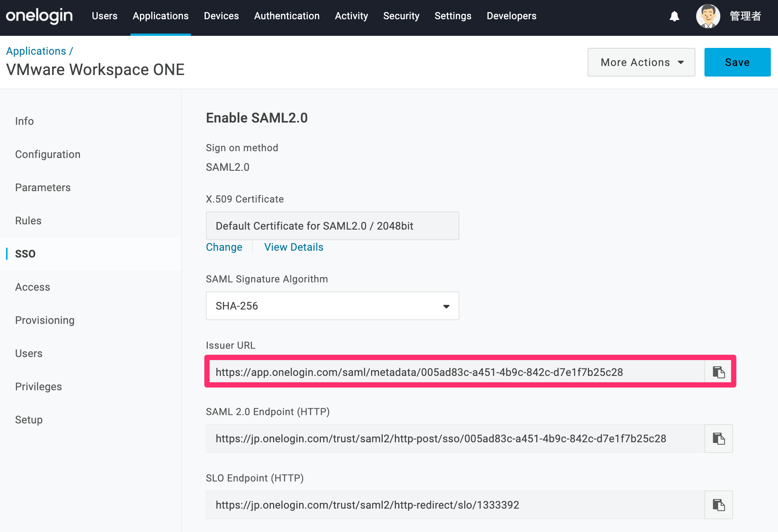Open the Security top menu

click(x=401, y=16)
